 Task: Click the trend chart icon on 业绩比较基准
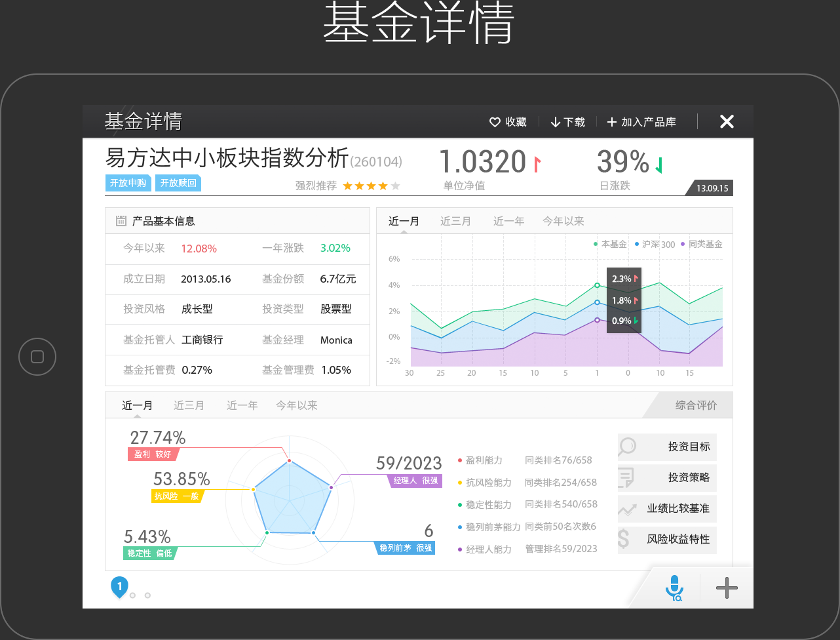click(627, 509)
